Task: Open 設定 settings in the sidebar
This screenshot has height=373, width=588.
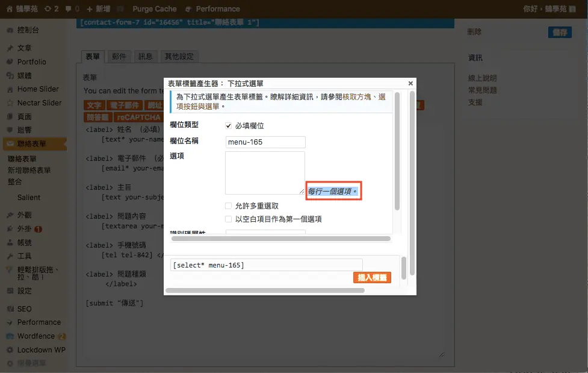Action: [x=25, y=291]
